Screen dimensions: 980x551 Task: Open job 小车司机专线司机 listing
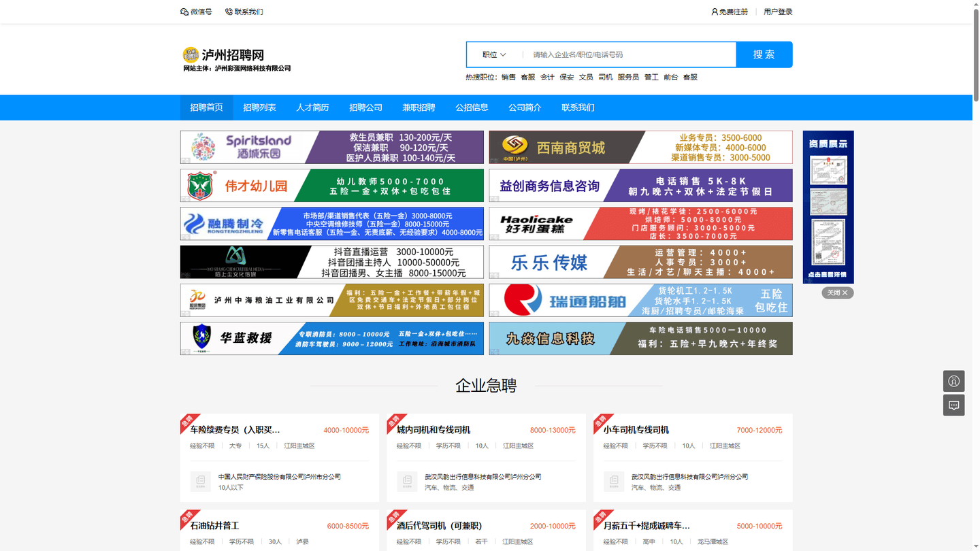tap(636, 430)
